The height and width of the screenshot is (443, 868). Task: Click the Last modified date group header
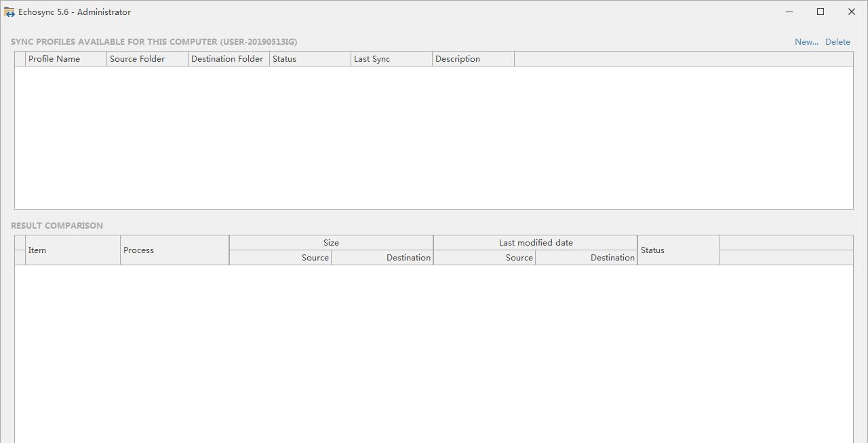click(x=535, y=242)
